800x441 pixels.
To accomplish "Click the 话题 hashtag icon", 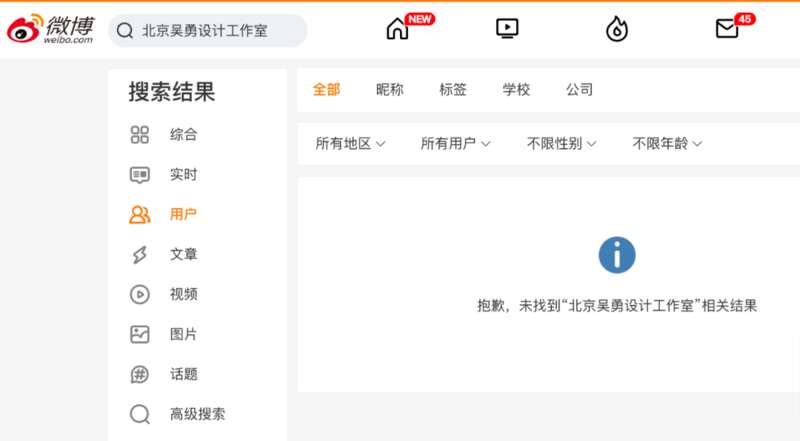I will tap(140, 374).
